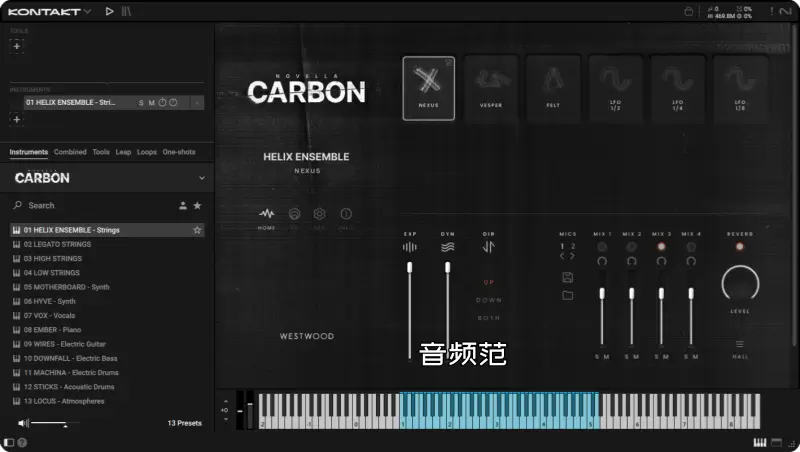Select the LFO 1/4 articulation tile
The height and width of the screenshot is (452, 800).
(677, 88)
